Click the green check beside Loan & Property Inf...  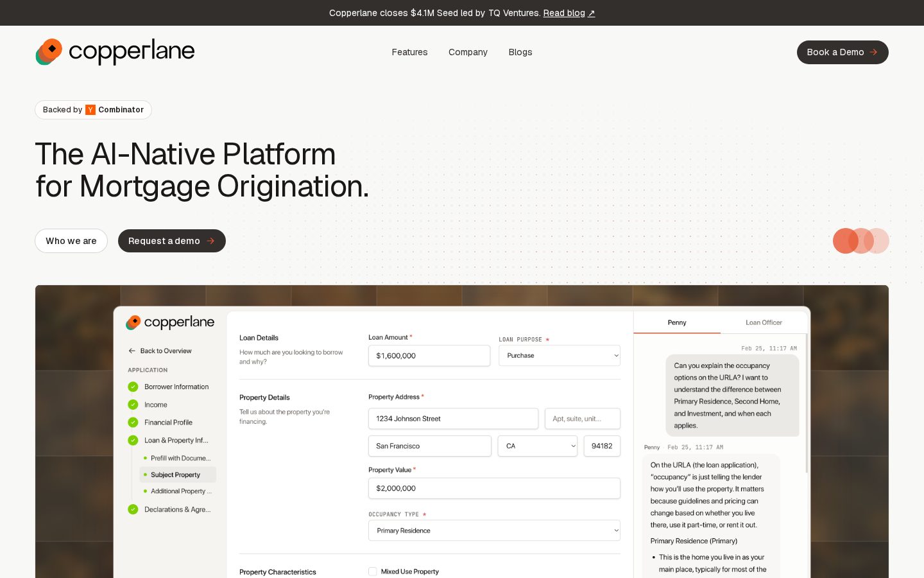133,441
